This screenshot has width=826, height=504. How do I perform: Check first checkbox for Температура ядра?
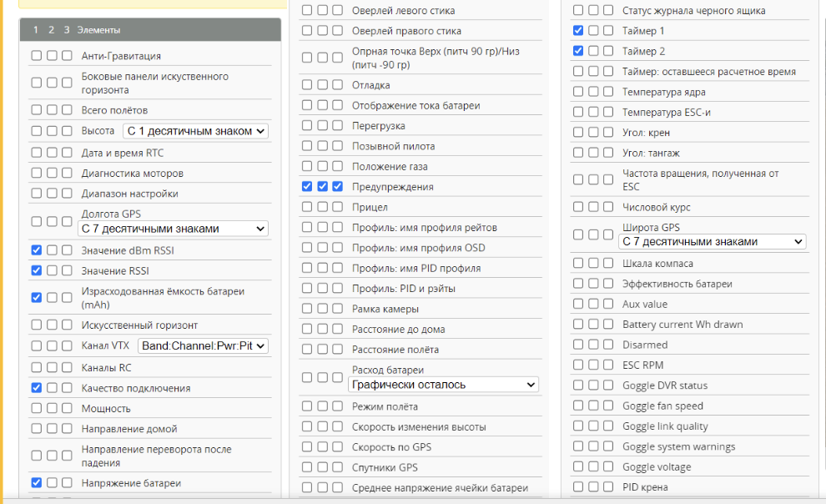578,92
